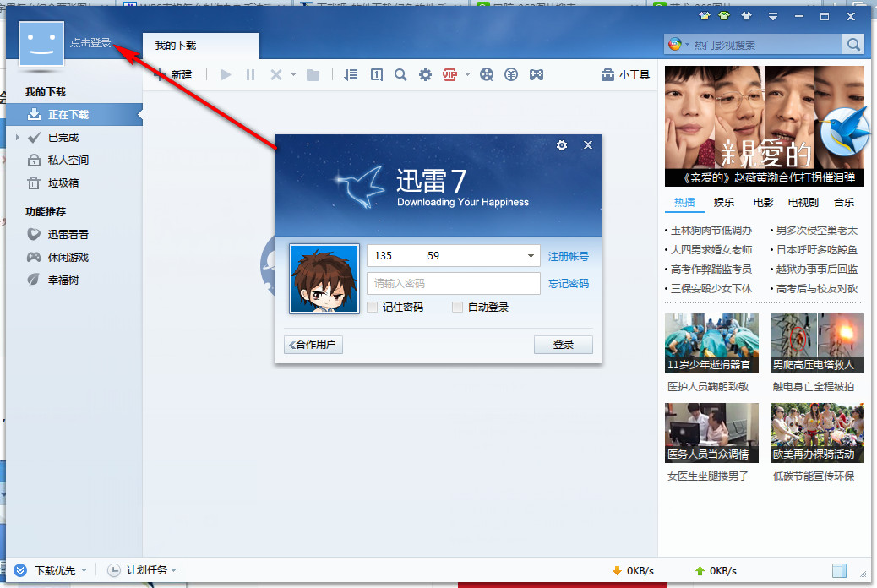Enable the 自动登录 checkbox
The image size is (877, 588).
pos(458,308)
